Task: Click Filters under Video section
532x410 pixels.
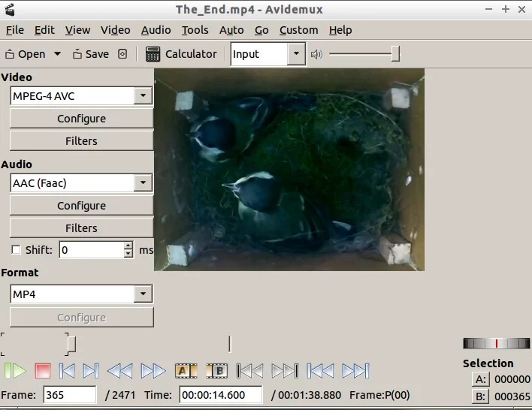Action: 81,141
